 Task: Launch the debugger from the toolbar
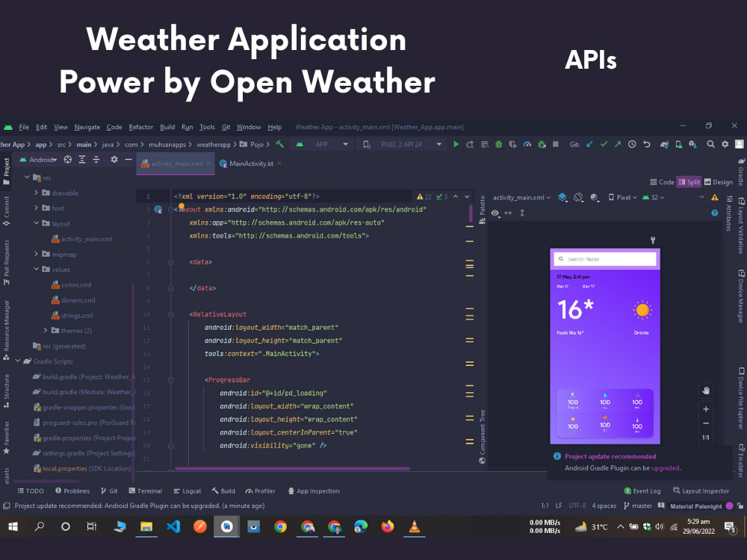(x=498, y=143)
